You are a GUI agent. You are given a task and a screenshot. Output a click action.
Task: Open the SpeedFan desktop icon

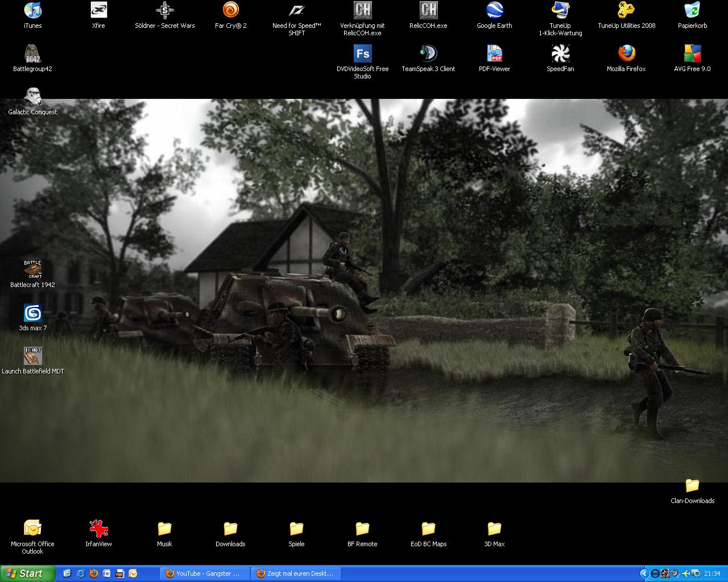coord(560,59)
